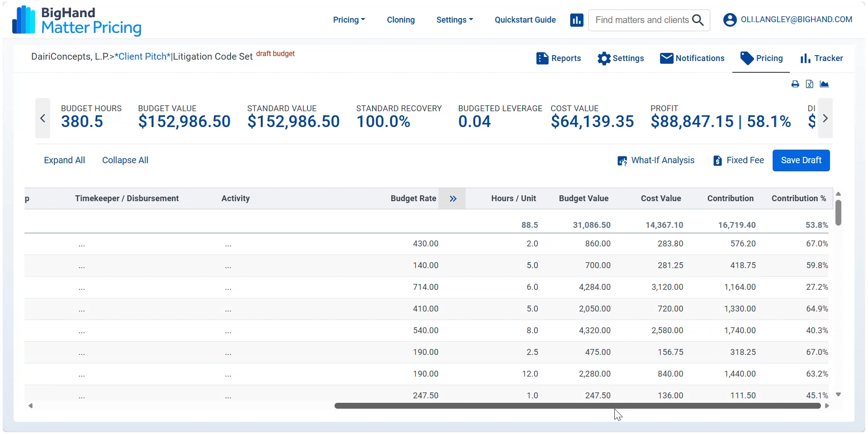Open the Pricing dropdown in the top navigation
868x434 pixels.
pos(349,20)
